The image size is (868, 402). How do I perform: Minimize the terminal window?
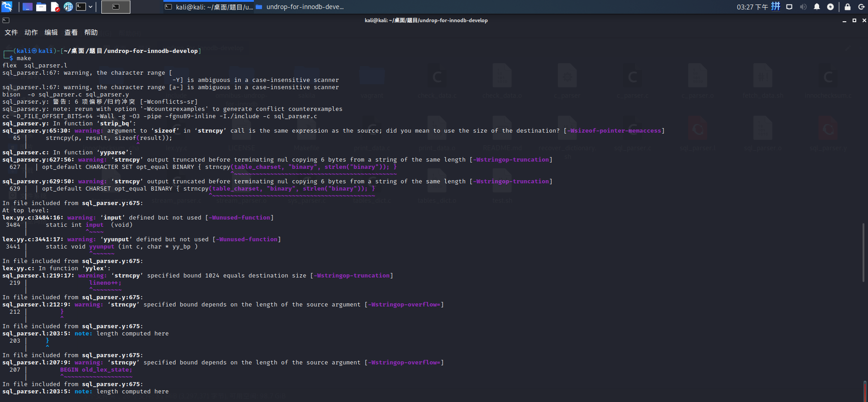(844, 20)
